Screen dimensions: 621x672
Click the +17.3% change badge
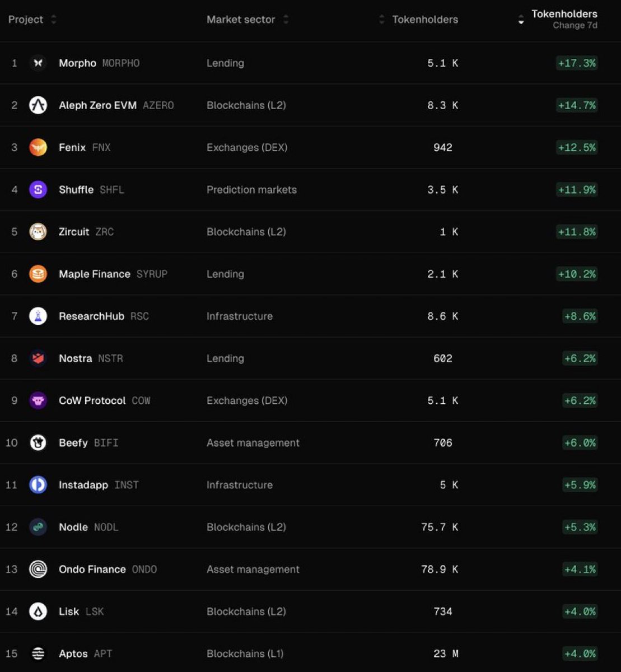pos(577,63)
